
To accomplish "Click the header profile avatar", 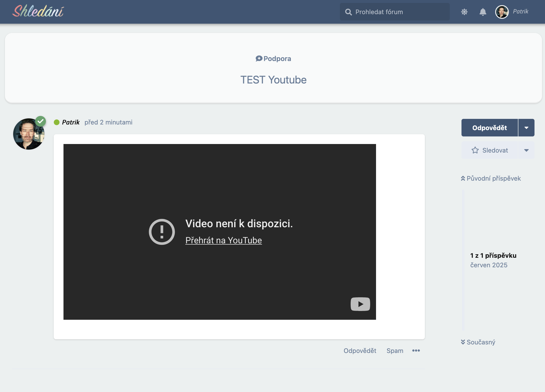I will point(502,12).
